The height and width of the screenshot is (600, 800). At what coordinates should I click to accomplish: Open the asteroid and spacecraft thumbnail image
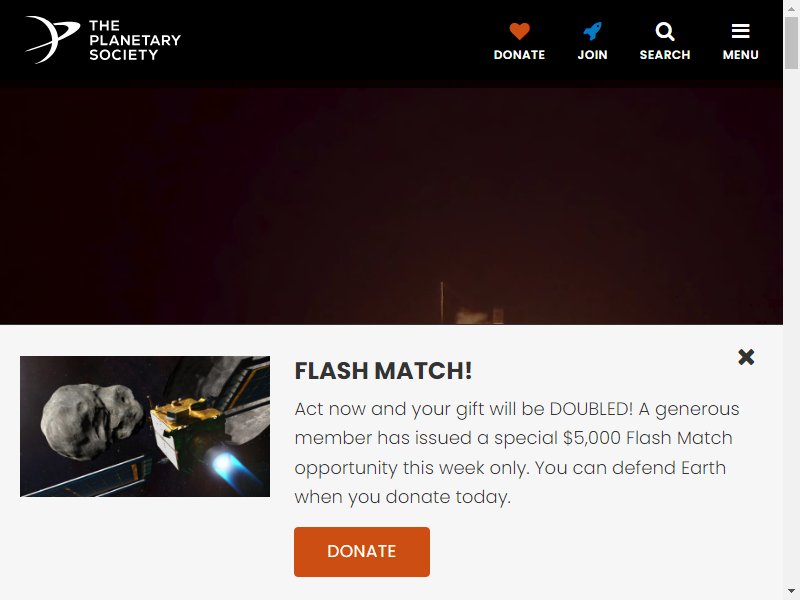pos(145,426)
